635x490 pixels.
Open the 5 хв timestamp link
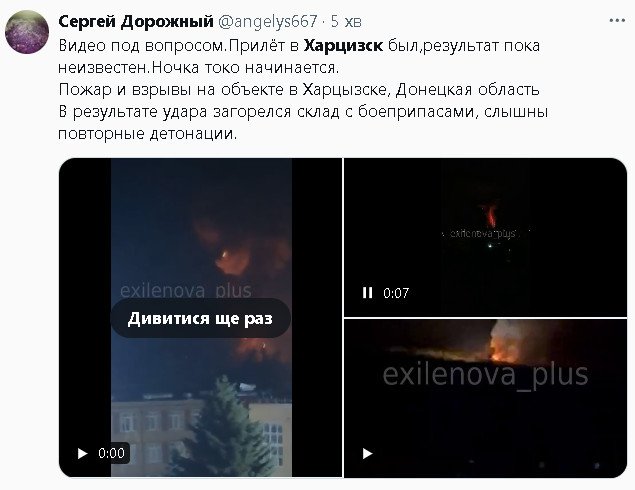click(x=346, y=21)
